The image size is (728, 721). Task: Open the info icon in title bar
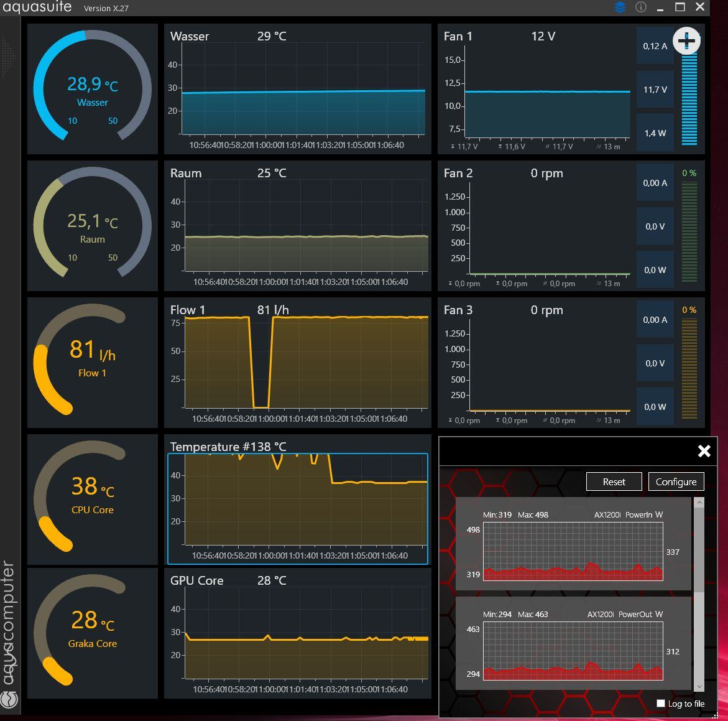(641, 7)
